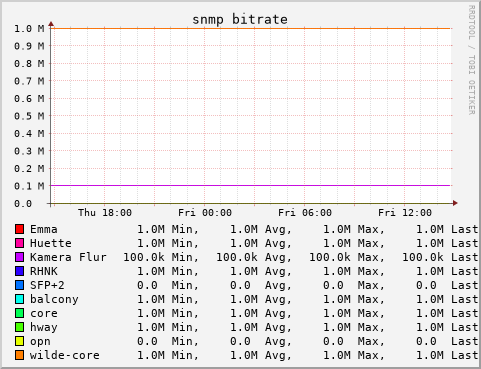The height and width of the screenshot is (369, 481).
Task: Click the orange 1.0 M line at top
Action: tap(250, 28)
